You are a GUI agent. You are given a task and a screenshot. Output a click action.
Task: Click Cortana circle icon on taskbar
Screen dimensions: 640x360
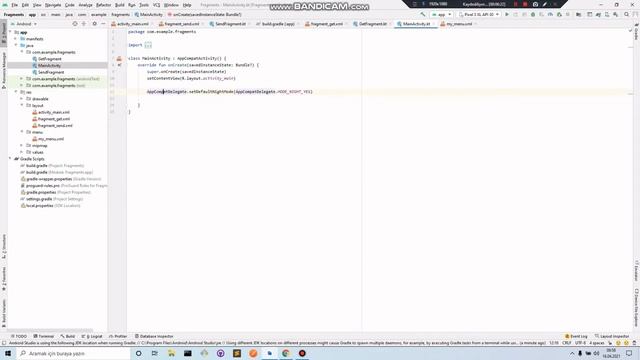coord(139,353)
